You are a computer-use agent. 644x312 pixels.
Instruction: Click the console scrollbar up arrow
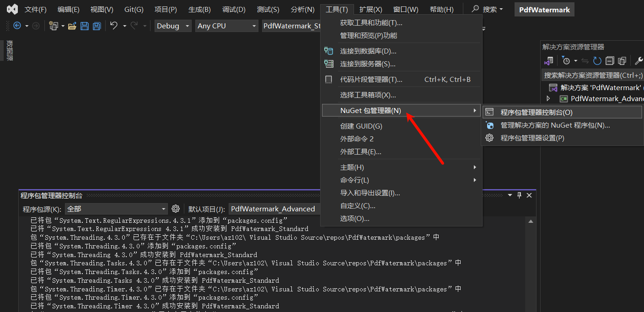click(531, 221)
